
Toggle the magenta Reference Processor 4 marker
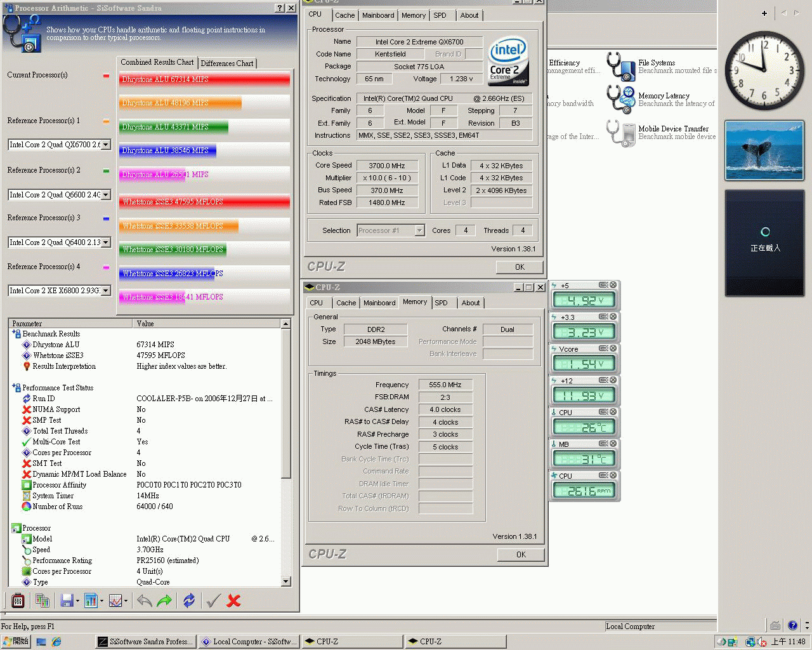pos(106,267)
